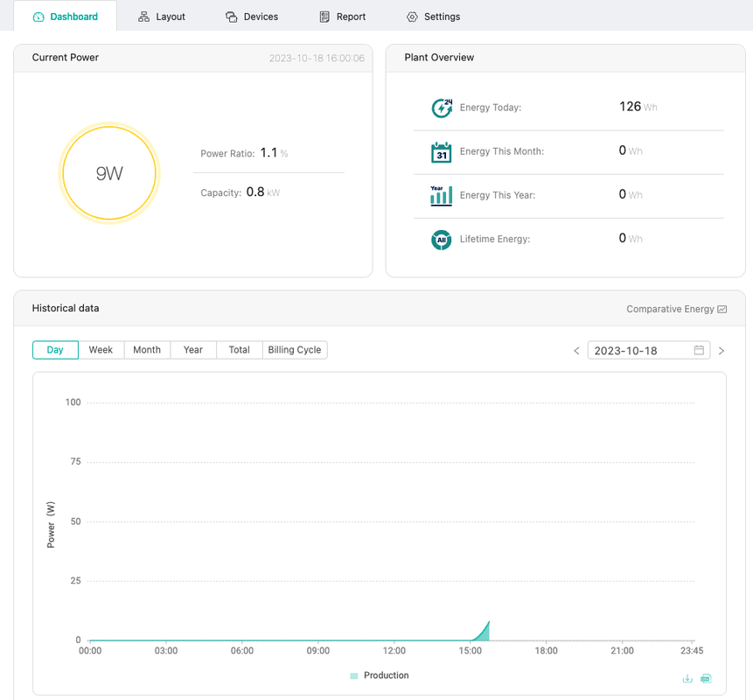Click the 9W current power gauge
This screenshot has height=700, width=753.
click(109, 173)
